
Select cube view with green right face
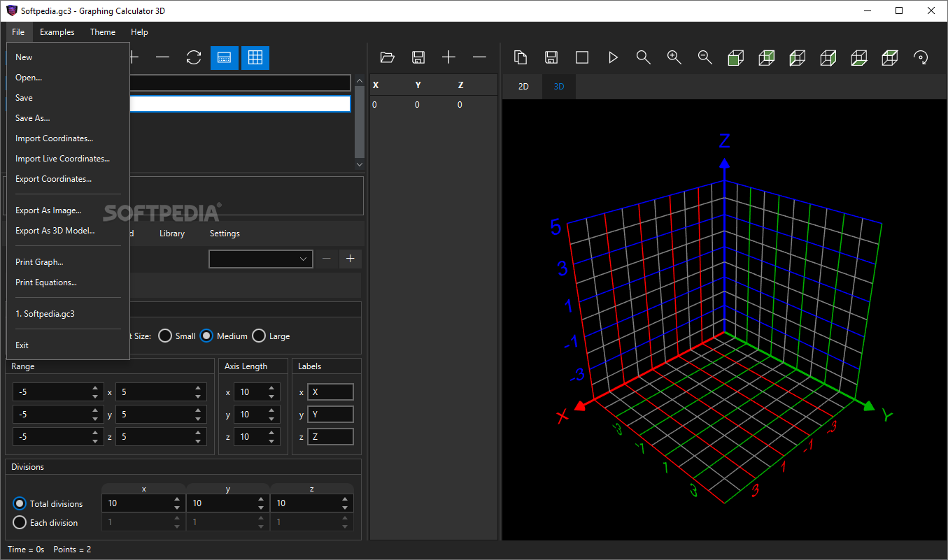(828, 57)
